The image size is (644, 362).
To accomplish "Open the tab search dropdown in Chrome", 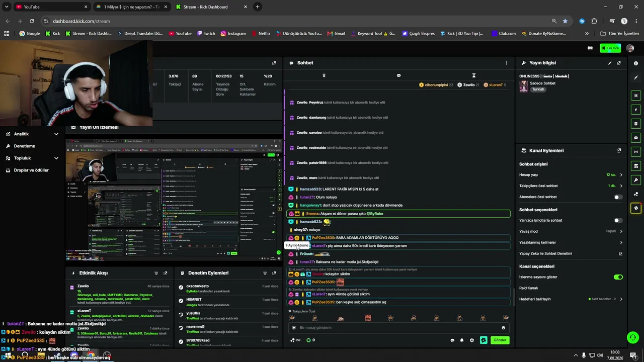I will pos(7,7).
